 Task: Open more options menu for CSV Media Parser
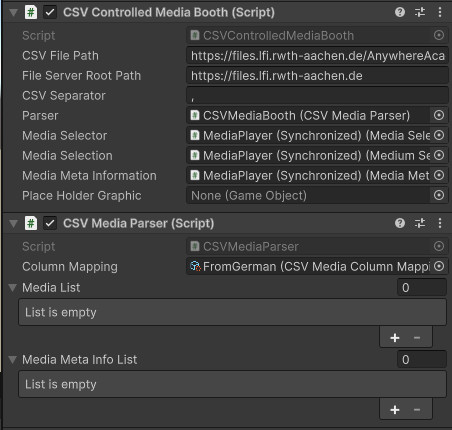click(440, 223)
